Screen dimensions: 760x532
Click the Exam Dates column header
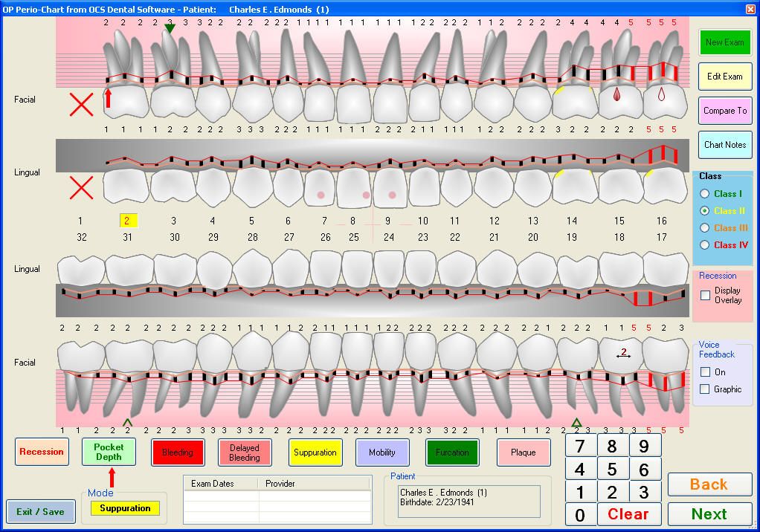click(221, 483)
